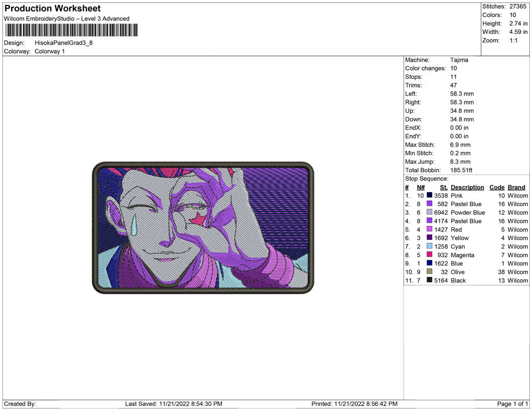Click 'Created By:' footer label
The height and width of the screenshot is (409, 532).
coord(20,404)
